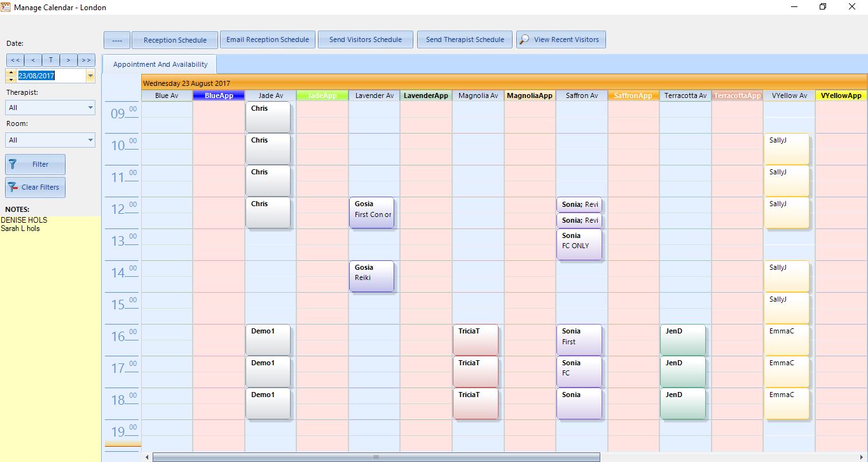The width and height of the screenshot is (868, 462).
Task: Select Chris availability block at 09:00
Action: tap(268, 117)
